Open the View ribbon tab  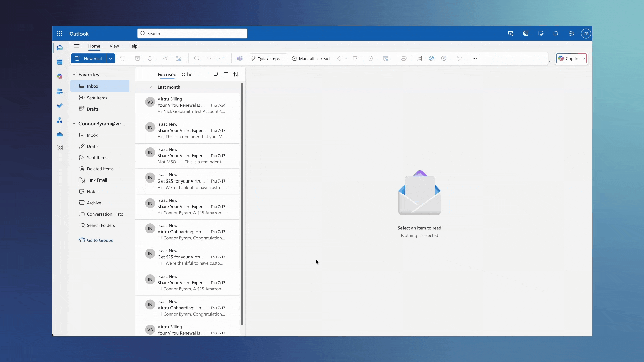tap(114, 46)
